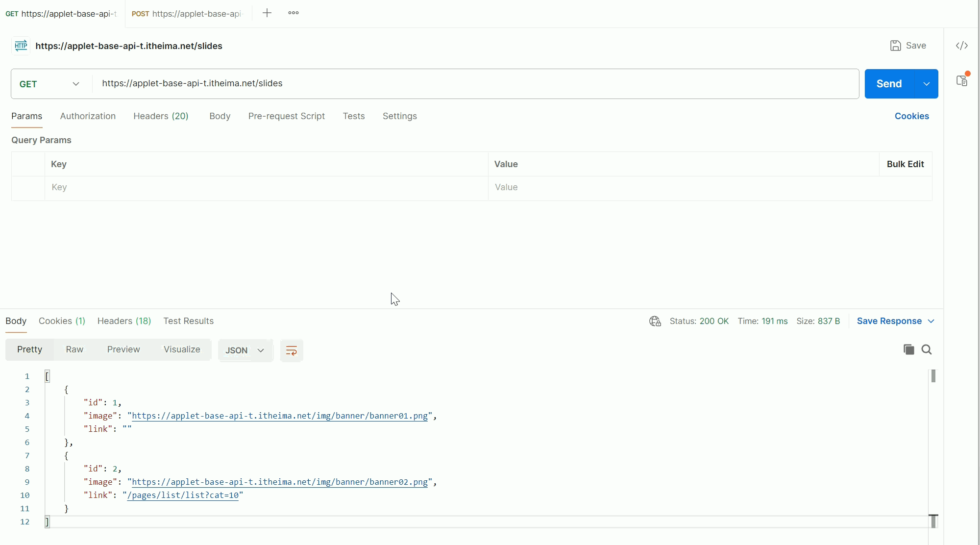Search response with magnifier icon

tap(927, 349)
